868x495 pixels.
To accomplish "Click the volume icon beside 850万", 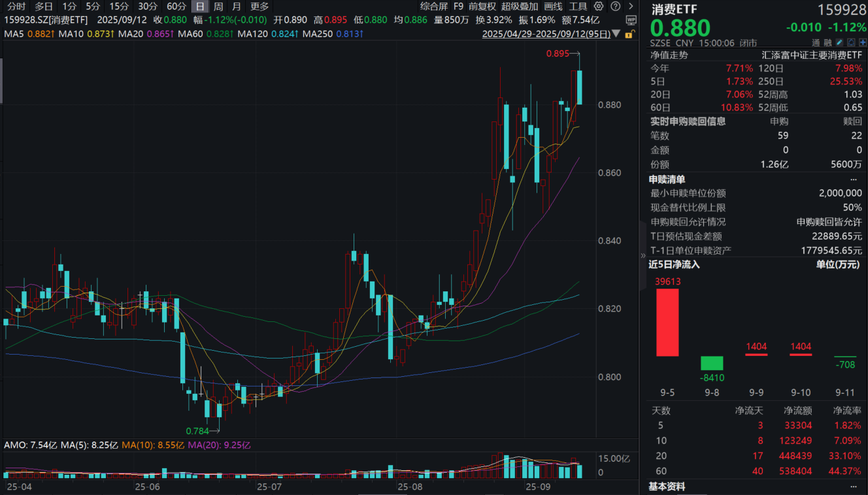I will [x=438, y=20].
